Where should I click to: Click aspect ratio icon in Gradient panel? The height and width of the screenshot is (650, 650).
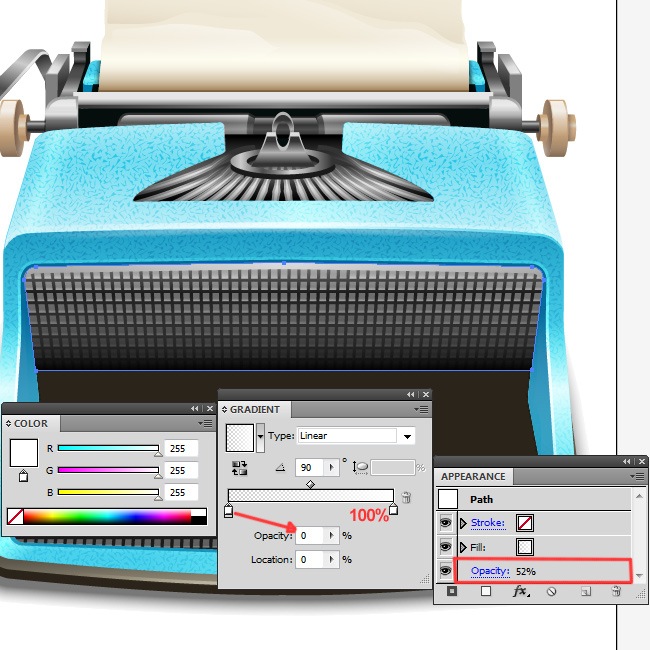[x=360, y=468]
